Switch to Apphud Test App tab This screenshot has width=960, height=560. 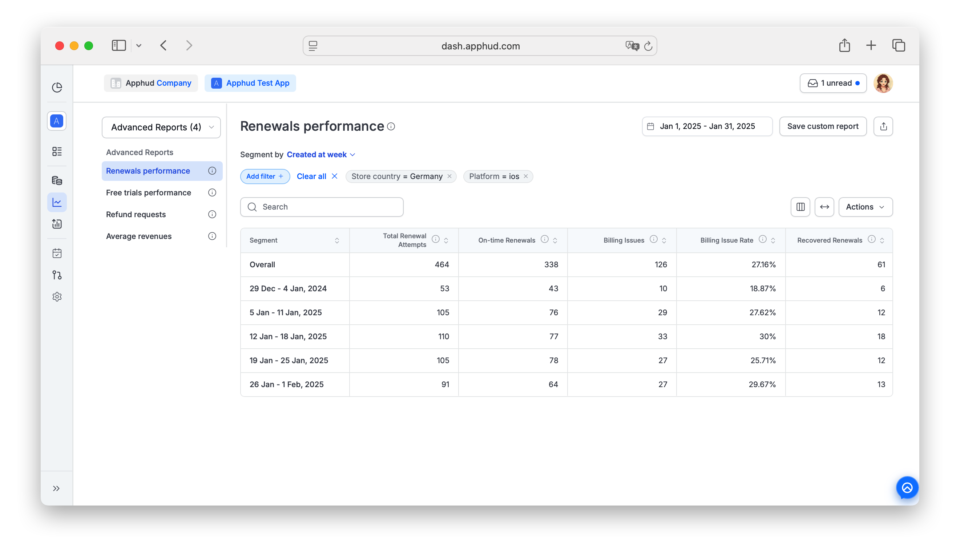(x=250, y=83)
